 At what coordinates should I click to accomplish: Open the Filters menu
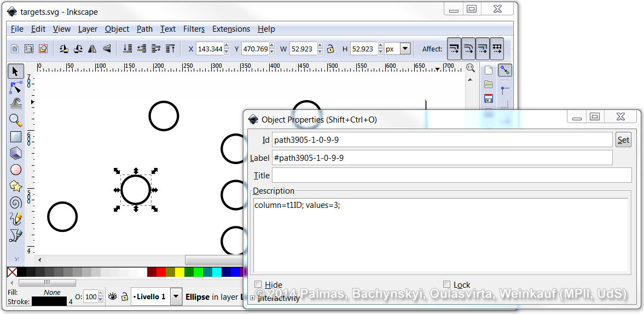(x=194, y=29)
